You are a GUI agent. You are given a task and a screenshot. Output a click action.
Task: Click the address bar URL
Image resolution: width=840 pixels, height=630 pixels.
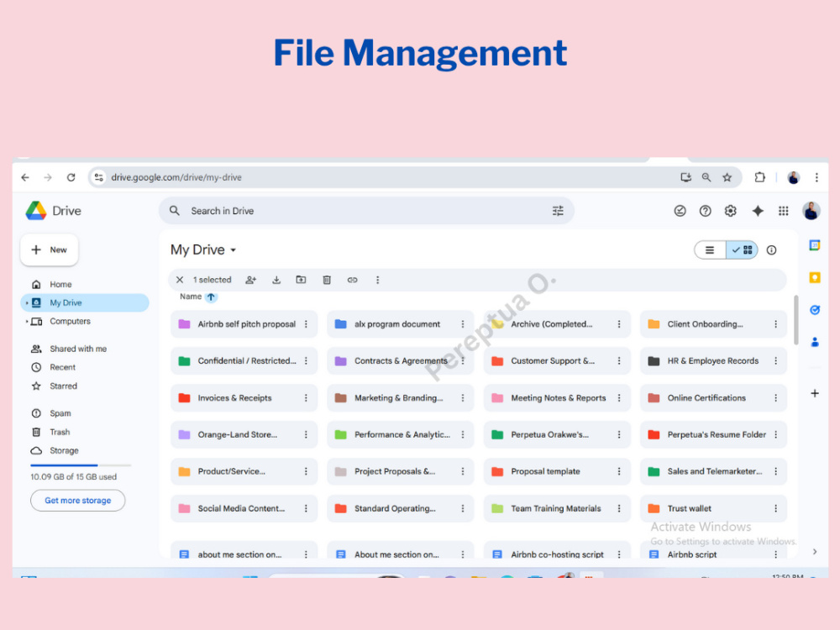tap(176, 177)
